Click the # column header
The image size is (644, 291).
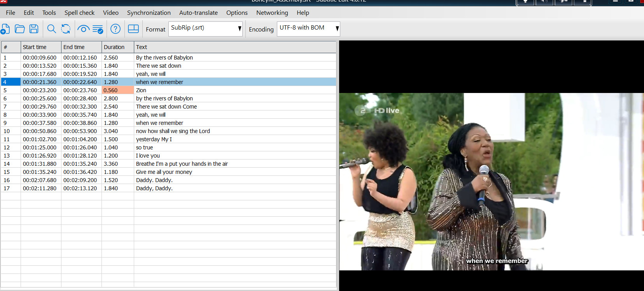pyautogui.click(x=11, y=47)
